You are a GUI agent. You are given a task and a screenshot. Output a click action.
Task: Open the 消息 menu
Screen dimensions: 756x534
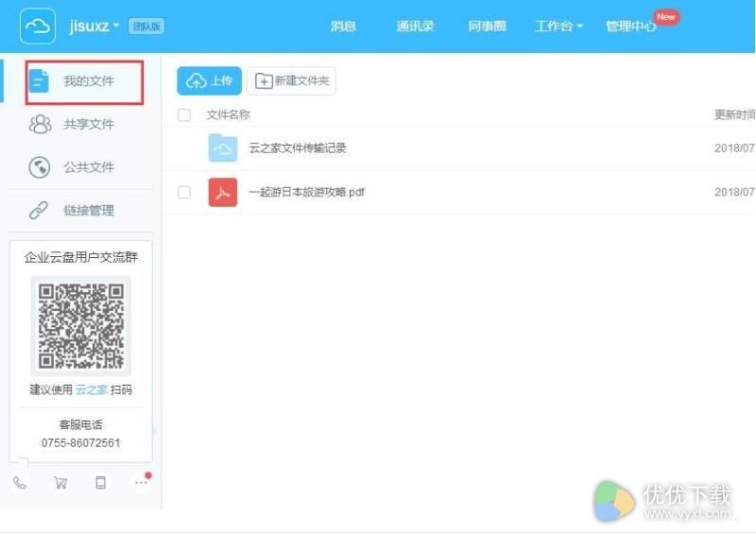click(343, 26)
